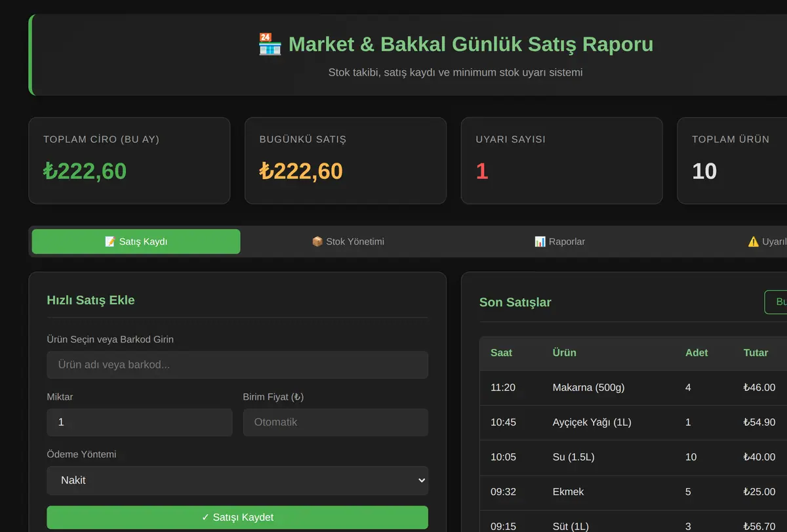Image resolution: width=787 pixels, height=532 pixels.
Task: Click the Bugünkü Satış ₺222,60 value
Action: (301, 171)
